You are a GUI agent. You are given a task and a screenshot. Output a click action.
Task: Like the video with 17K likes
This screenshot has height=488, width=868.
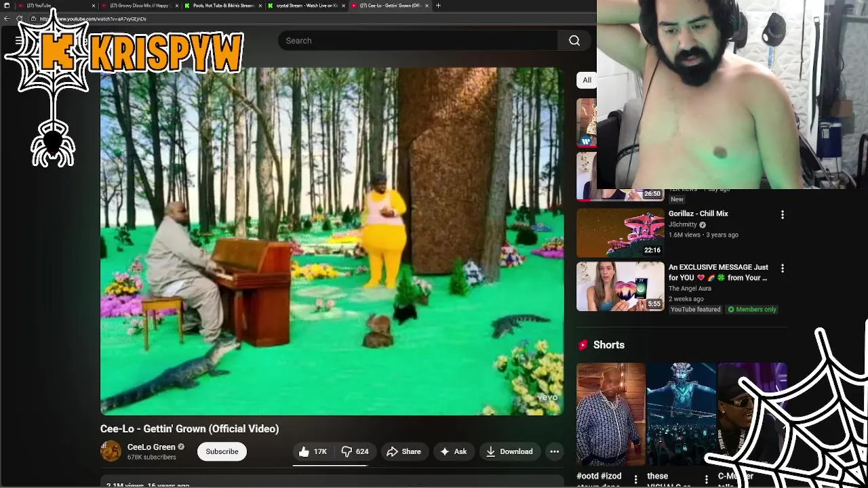[x=312, y=451]
